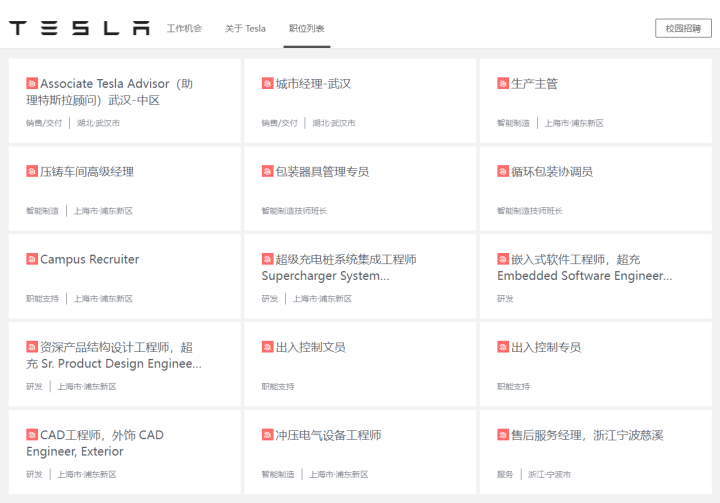Click 智能制造 under 冲压电气设备工程师
This screenshot has height=503, width=720.
pyautogui.click(x=278, y=474)
